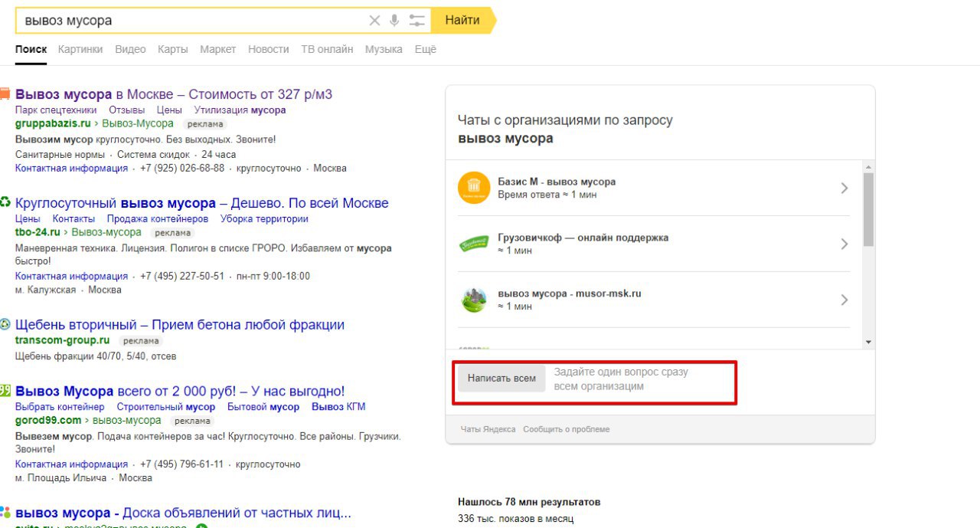Click the gruppabazis.ru green domain link

[53, 123]
